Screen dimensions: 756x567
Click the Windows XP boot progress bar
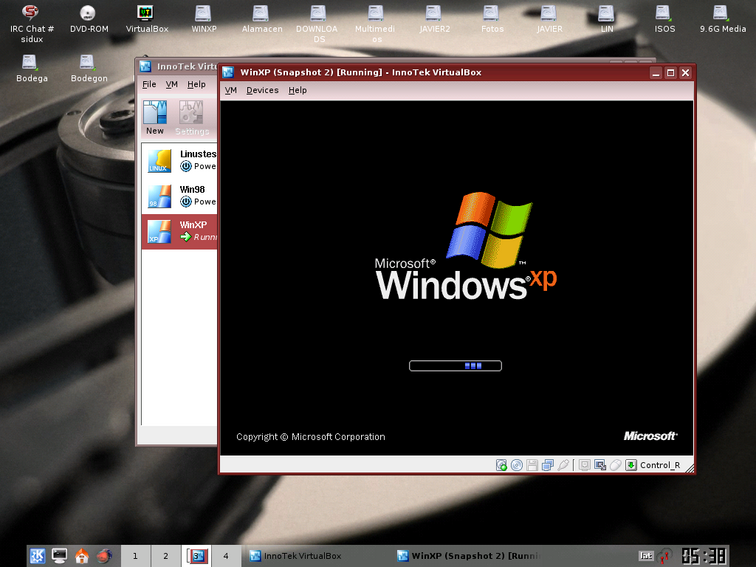pyautogui.click(x=455, y=366)
